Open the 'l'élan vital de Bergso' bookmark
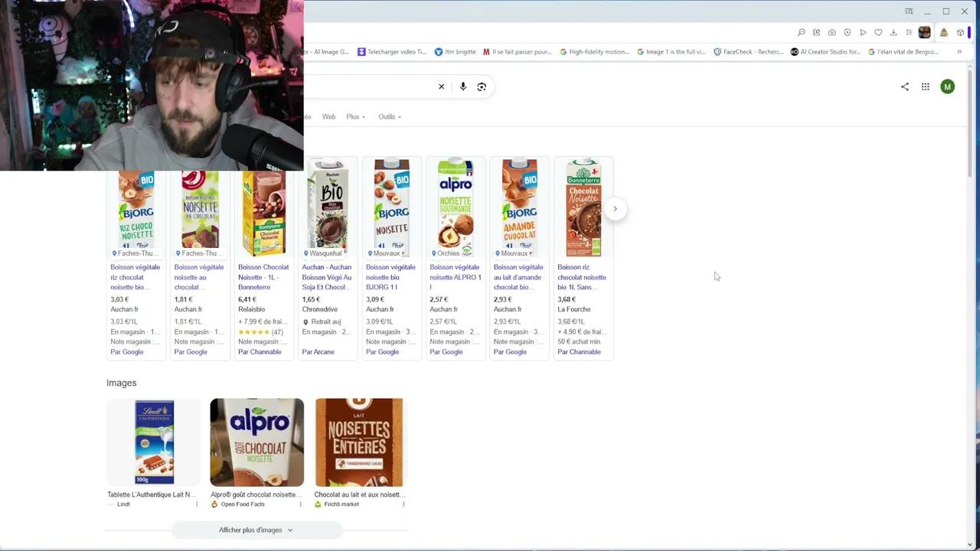 tap(903, 52)
